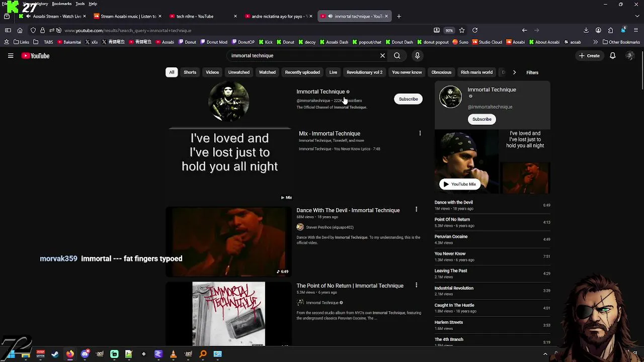644x362 pixels.
Task: Select the Shorts filter chip
Action: tap(190, 72)
